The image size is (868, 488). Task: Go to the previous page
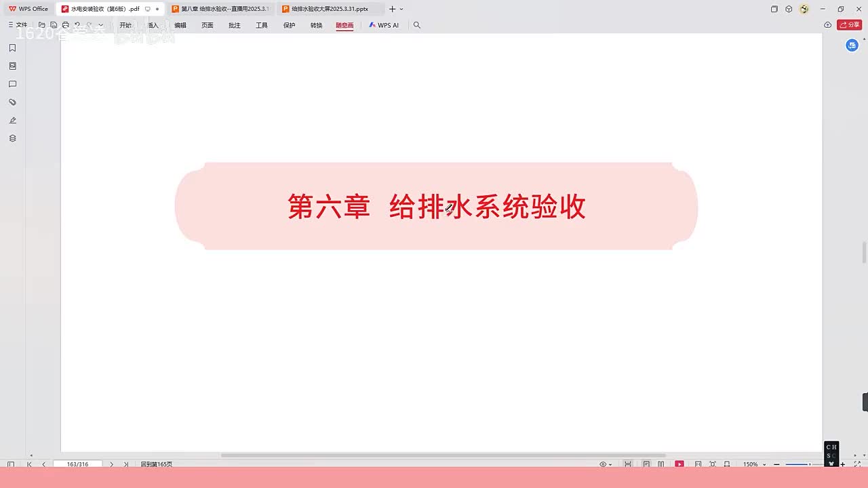pos(44,464)
